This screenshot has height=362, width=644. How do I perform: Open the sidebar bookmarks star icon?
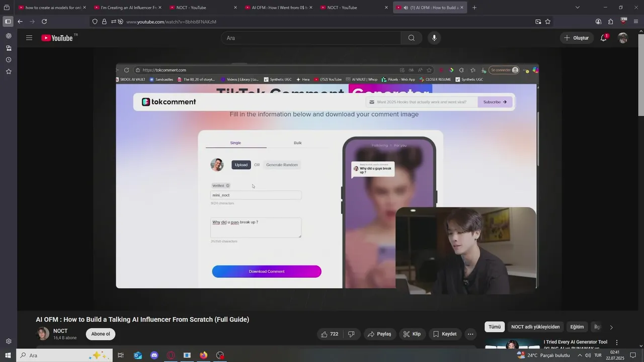[x=9, y=71]
